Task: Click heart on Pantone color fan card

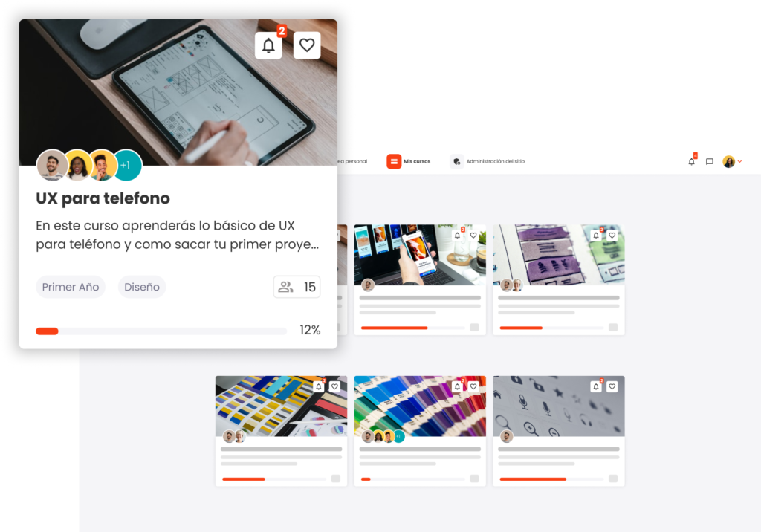Action: [473, 386]
